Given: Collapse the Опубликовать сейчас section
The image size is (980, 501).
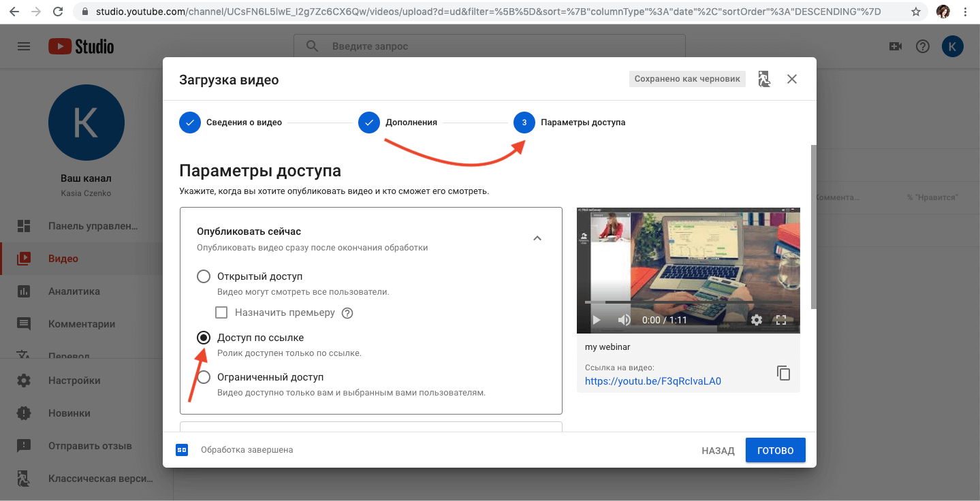Looking at the screenshot, I should (x=537, y=238).
